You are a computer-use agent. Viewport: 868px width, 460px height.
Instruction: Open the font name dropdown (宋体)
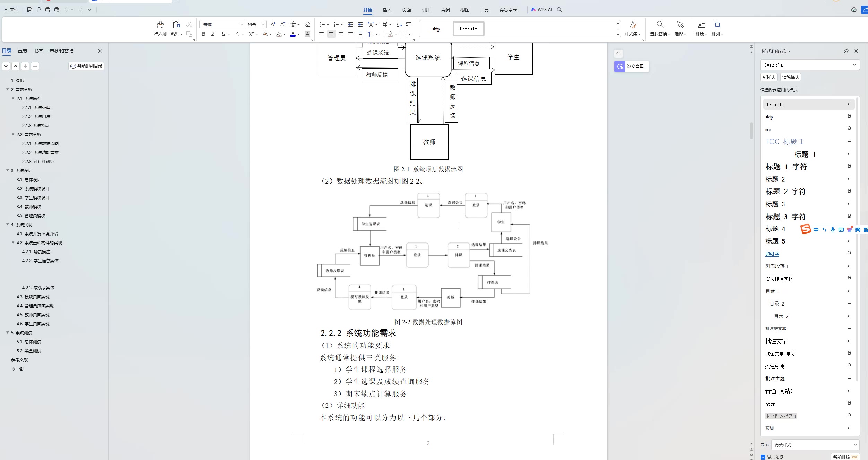point(242,24)
